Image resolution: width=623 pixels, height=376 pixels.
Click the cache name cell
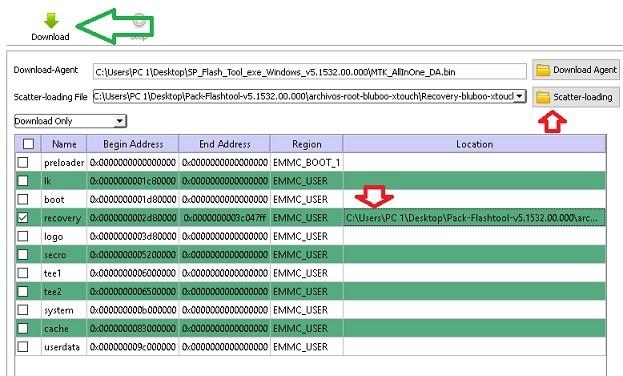coord(64,329)
